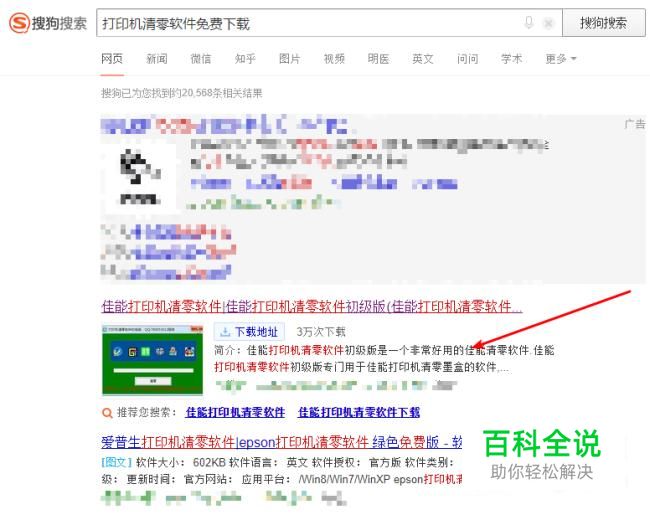Open the 问问 tab
Screen dimensions: 650x515
point(467,59)
